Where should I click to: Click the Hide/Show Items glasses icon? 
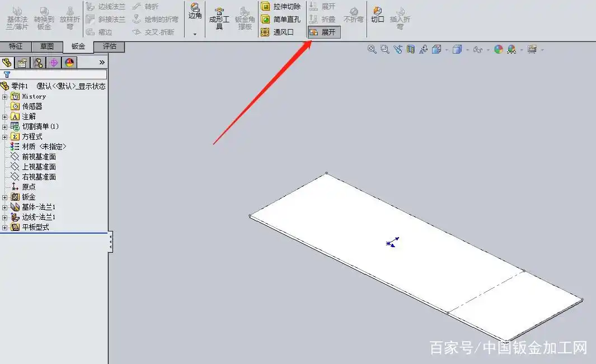click(477, 50)
